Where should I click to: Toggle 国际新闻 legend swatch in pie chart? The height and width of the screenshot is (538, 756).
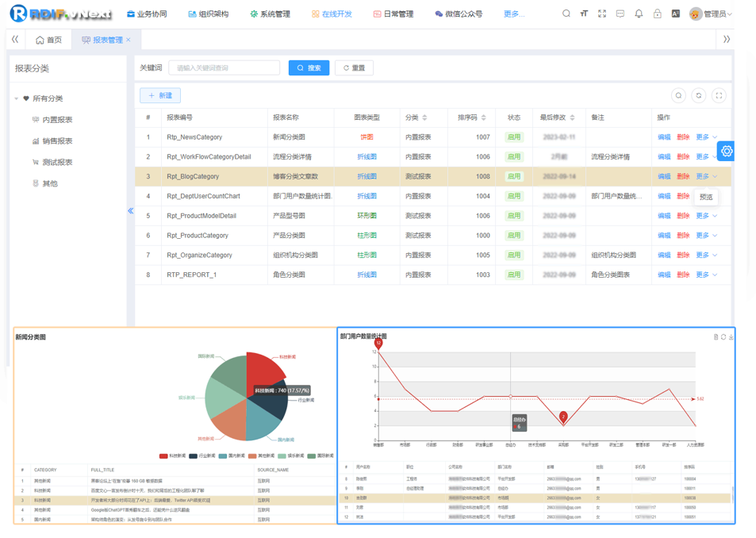312,455
